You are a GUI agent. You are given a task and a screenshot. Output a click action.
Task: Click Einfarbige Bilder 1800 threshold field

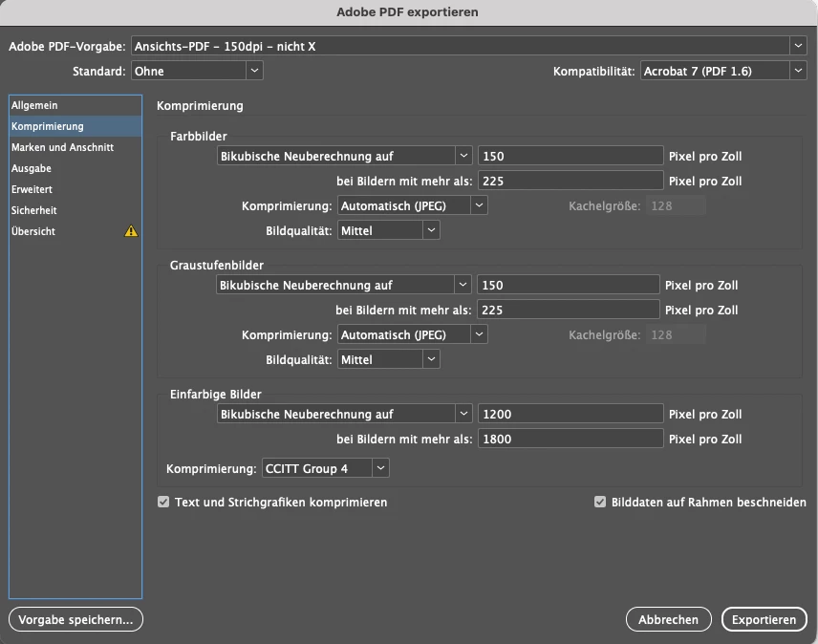(x=570, y=439)
